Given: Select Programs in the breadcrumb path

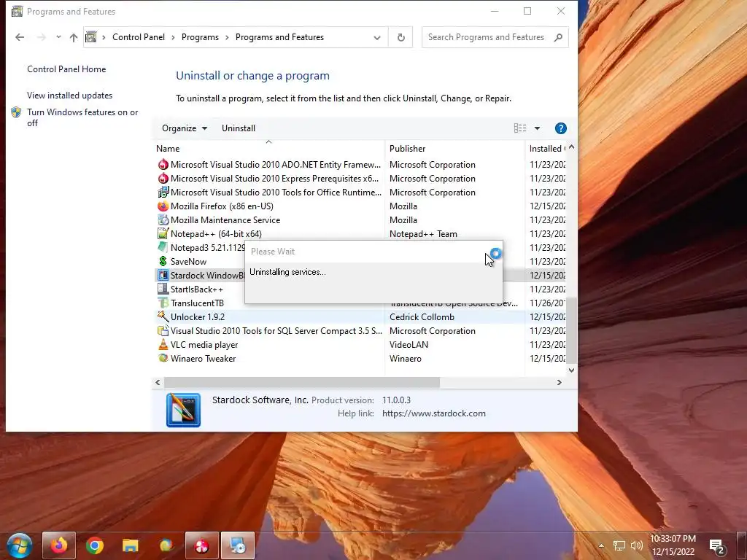Looking at the screenshot, I should coord(200,37).
